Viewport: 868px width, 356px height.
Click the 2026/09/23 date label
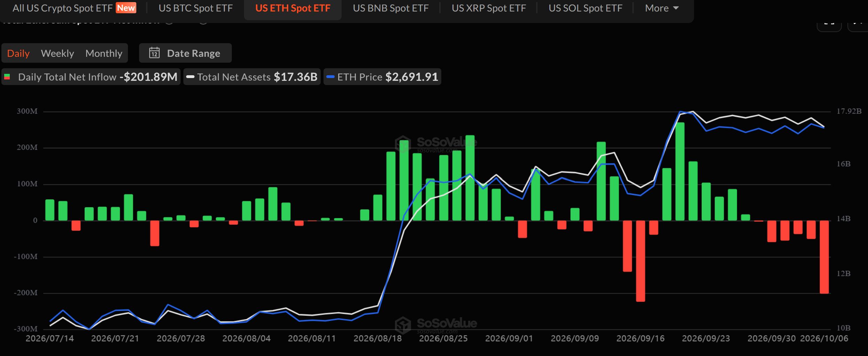tap(706, 339)
